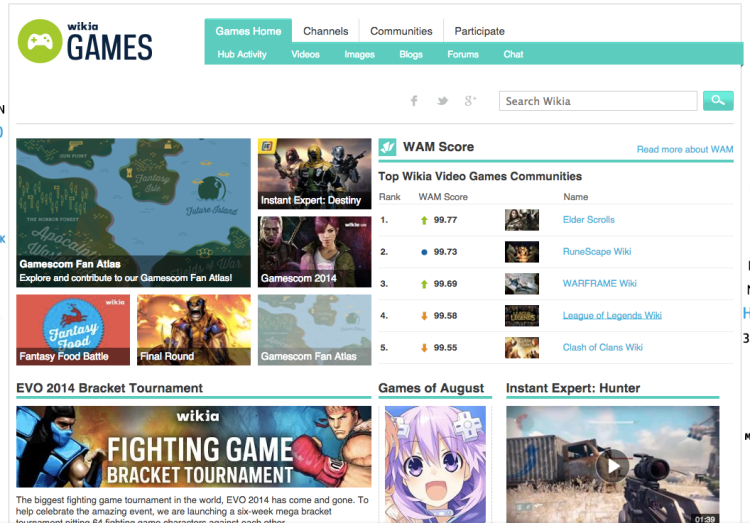Open the small faded Gamescom Fan Atlas tile
The height and width of the screenshot is (523, 750).
(315, 330)
